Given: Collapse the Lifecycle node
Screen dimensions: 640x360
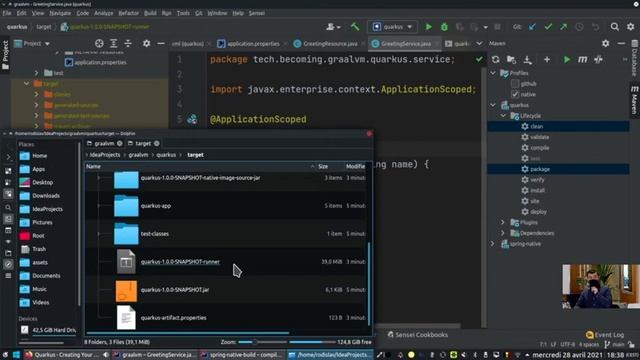Looking at the screenshot, I should click(x=503, y=116).
